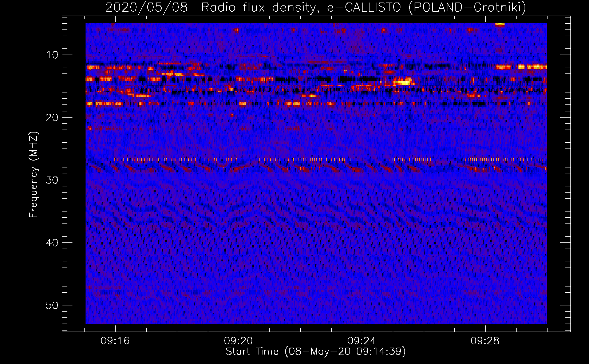Click the '40' frequency tick label
The height and width of the screenshot is (364, 589).
click(52, 243)
